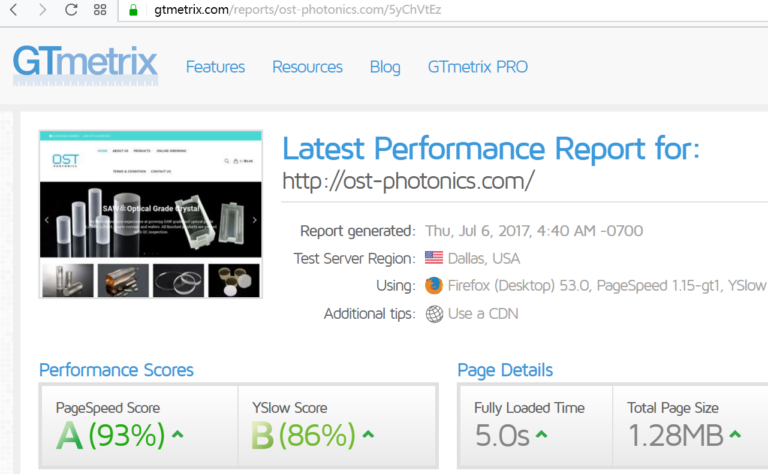The width and height of the screenshot is (768, 474).
Task: Click the GTmetrix logo
Action: click(85, 65)
